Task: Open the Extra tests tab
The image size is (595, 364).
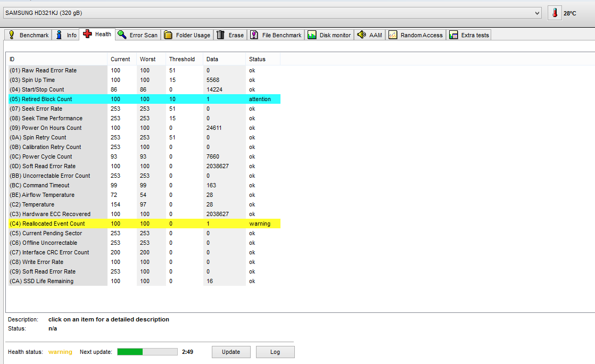Action: [x=469, y=35]
